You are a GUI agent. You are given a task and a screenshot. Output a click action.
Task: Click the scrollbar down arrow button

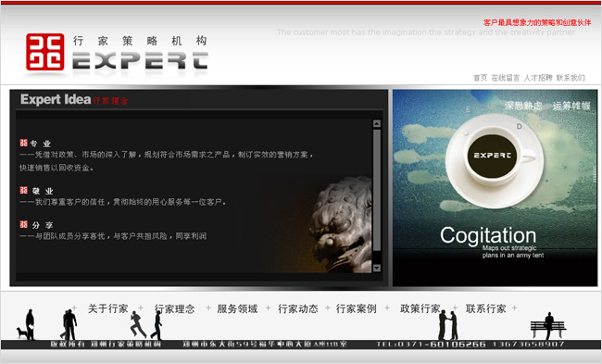377,268
